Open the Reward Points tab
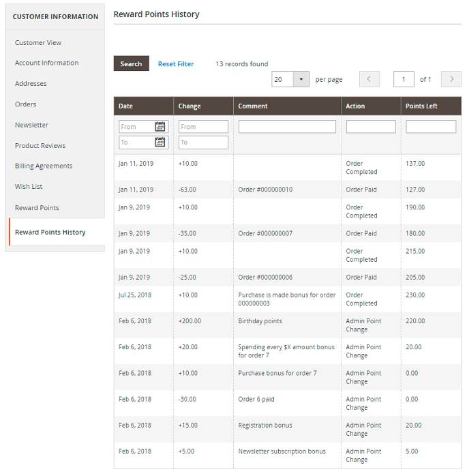This screenshot has width=467, height=476. (x=37, y=208)
